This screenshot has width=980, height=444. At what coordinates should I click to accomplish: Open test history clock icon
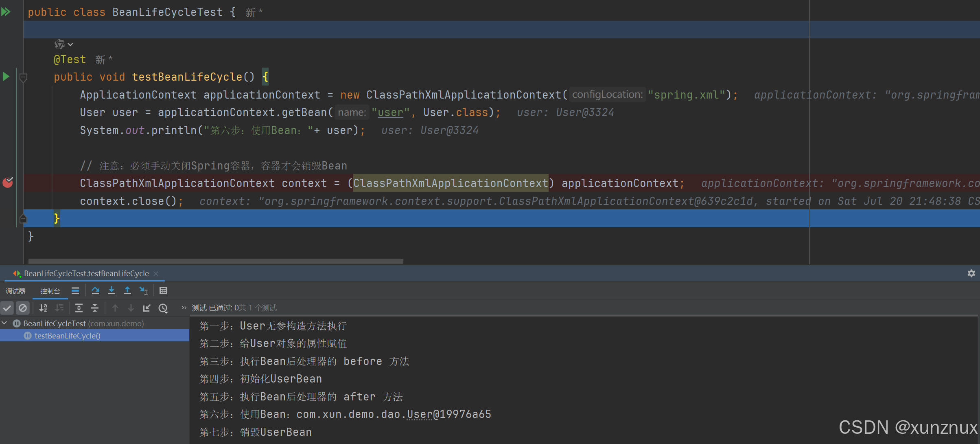(163, 308)
